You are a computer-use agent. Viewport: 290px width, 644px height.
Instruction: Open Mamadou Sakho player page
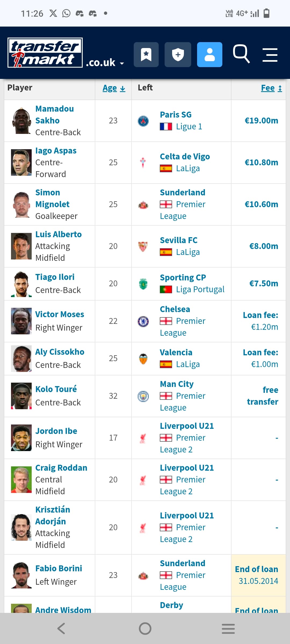point(55,115)
